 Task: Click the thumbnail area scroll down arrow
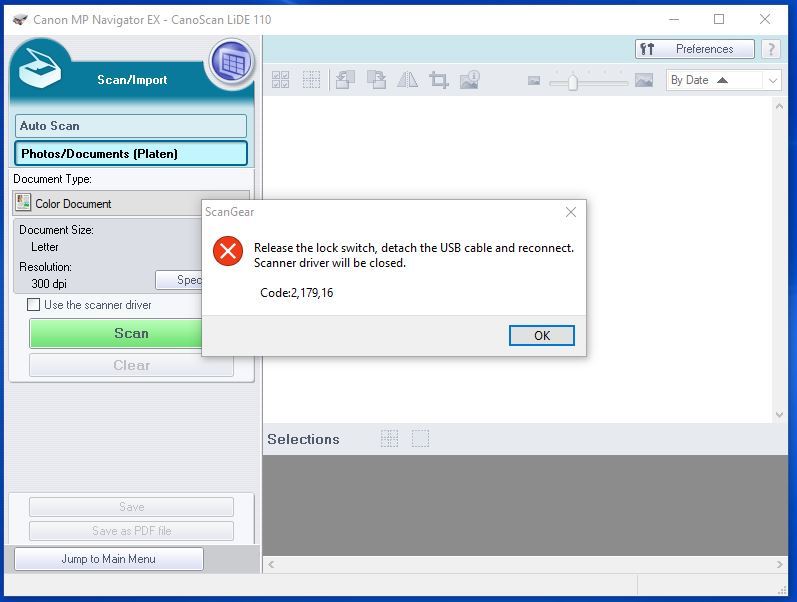coord(779,414)
